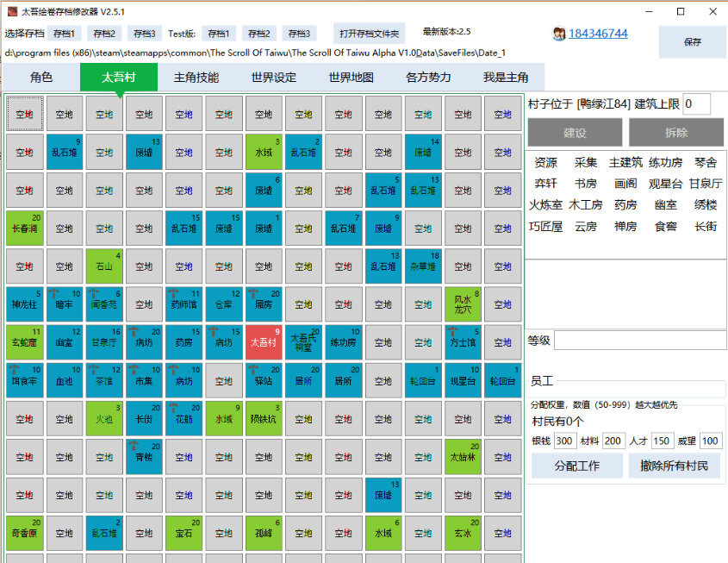
Task: Choose 存档2 under 选择存档
Action: 104,34
